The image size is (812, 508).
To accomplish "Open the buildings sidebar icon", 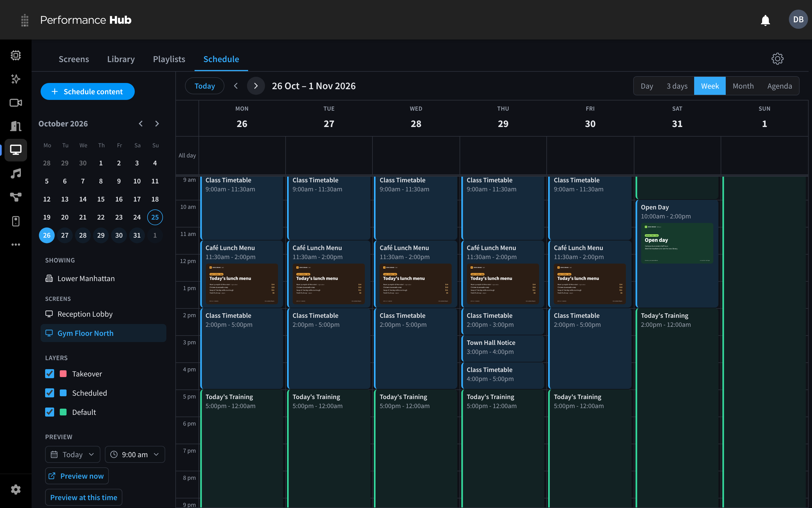I will pyautogui.click(x=16, y=126).
